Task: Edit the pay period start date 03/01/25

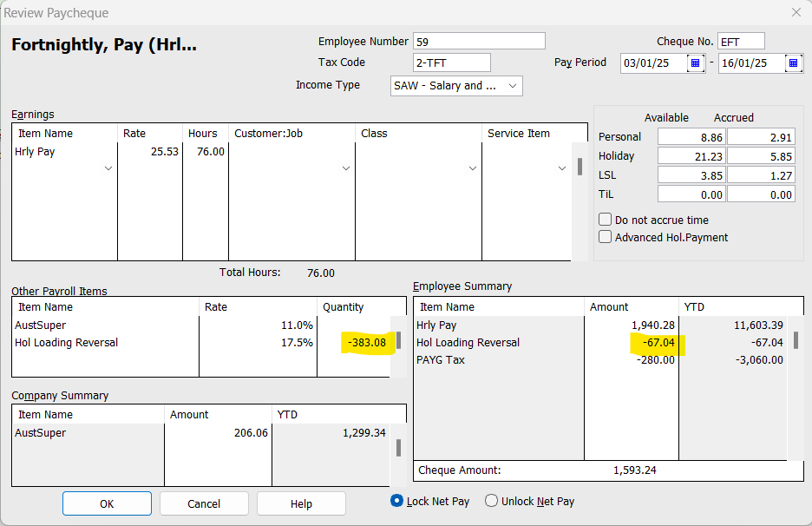Action: coord(653,63)
